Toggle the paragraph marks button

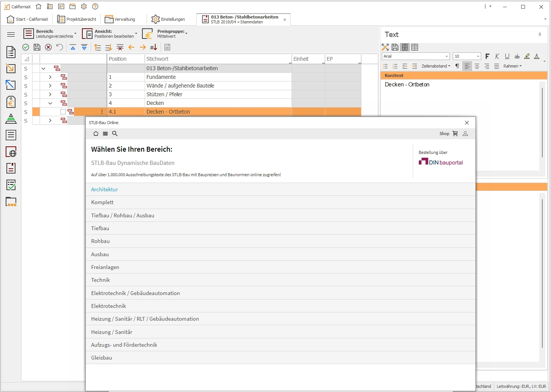tap(457, 66)
